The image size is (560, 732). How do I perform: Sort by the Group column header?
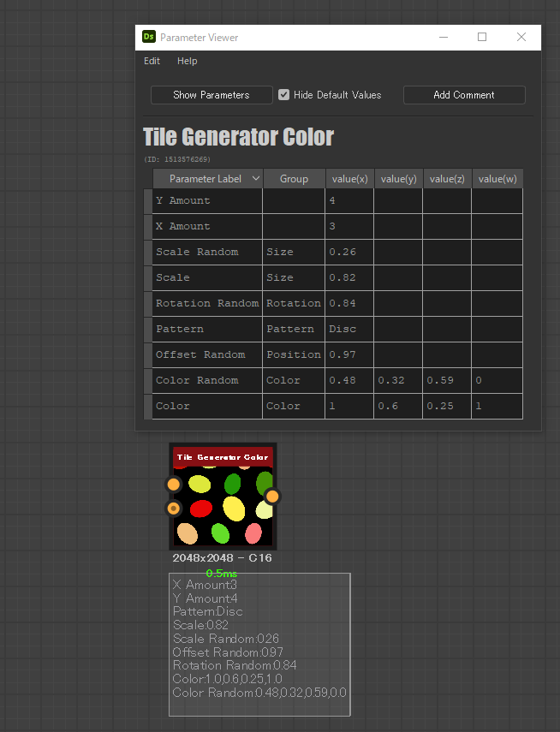pyautogui.click(x=294, y=179)
